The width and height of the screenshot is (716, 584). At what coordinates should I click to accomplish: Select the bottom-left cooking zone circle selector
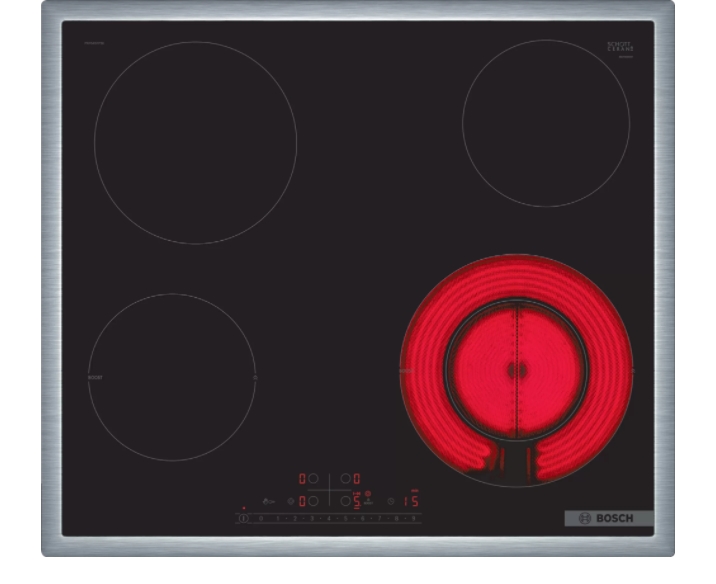click(313, 501)
